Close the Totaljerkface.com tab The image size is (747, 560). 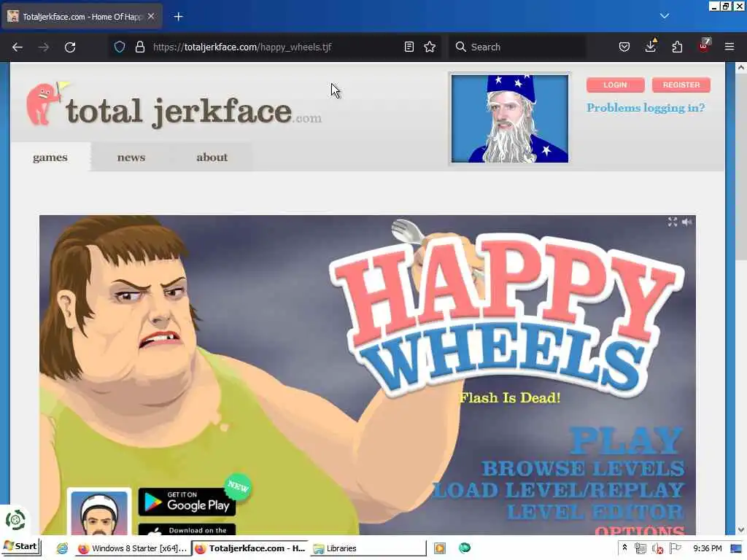(151, 16)
